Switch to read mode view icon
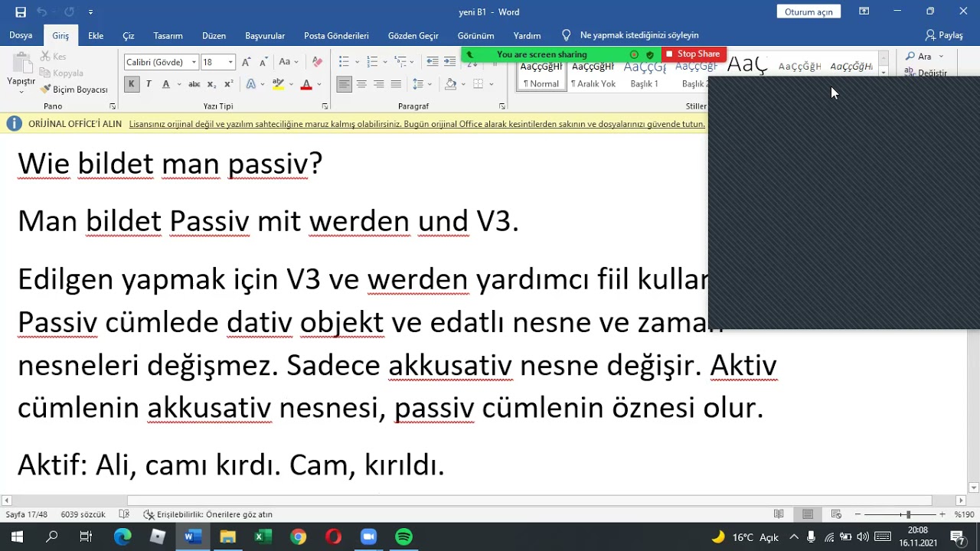Viewport: 980px width, 551px height. pyautogui.click(x=779, y=514)
